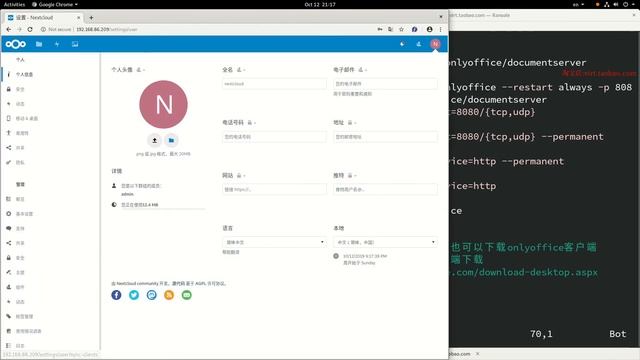Open notifications bell in Nextcloud header

(402, 44)
